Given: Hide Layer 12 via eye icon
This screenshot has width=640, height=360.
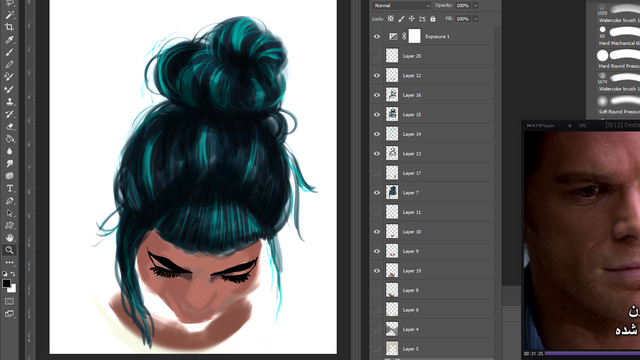Looking at the screenshot, I should coord(377,76).
